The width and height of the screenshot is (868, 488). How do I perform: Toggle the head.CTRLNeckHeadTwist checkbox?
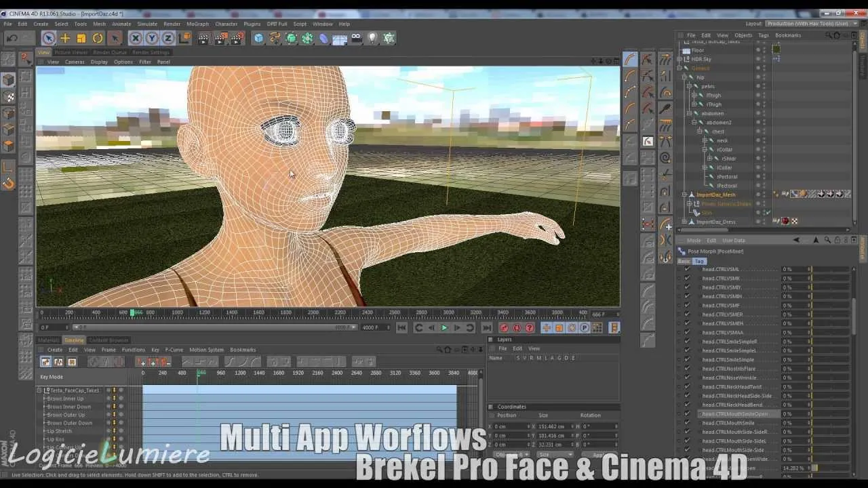[687, 386]
